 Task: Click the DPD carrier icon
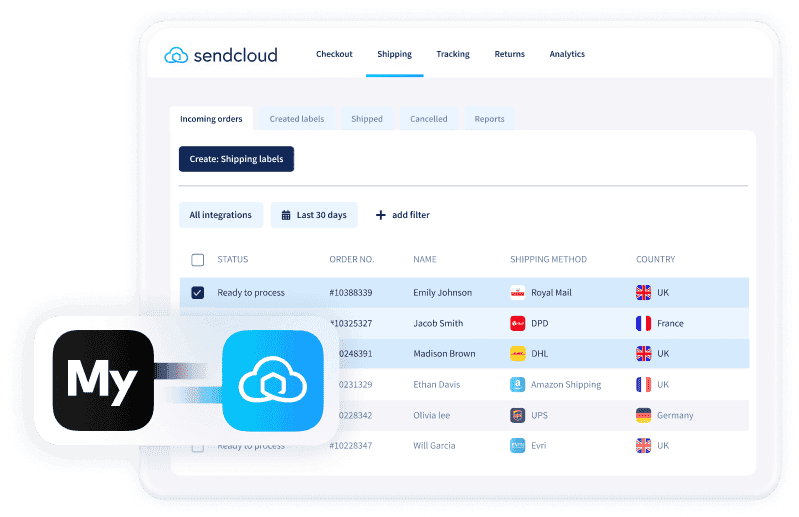(x=518, y=323)
